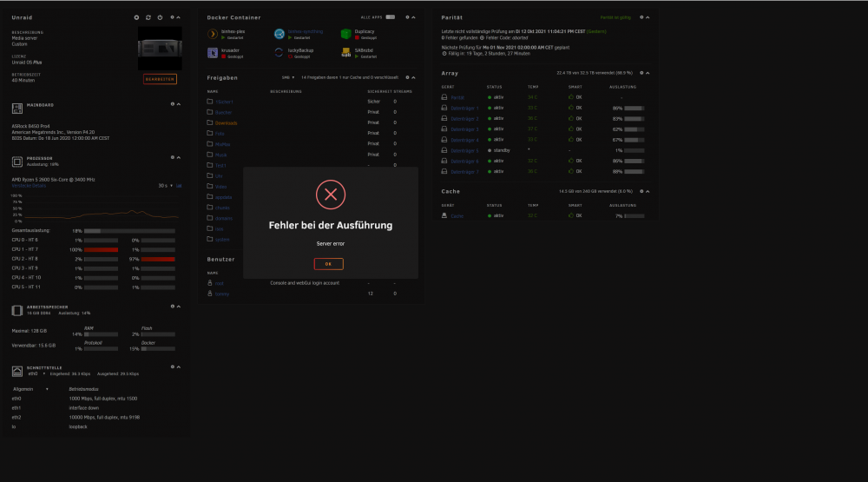This screenshot has width=868, height=482.
Task: Collapse the Array panel
Action: tap(648, 73)
